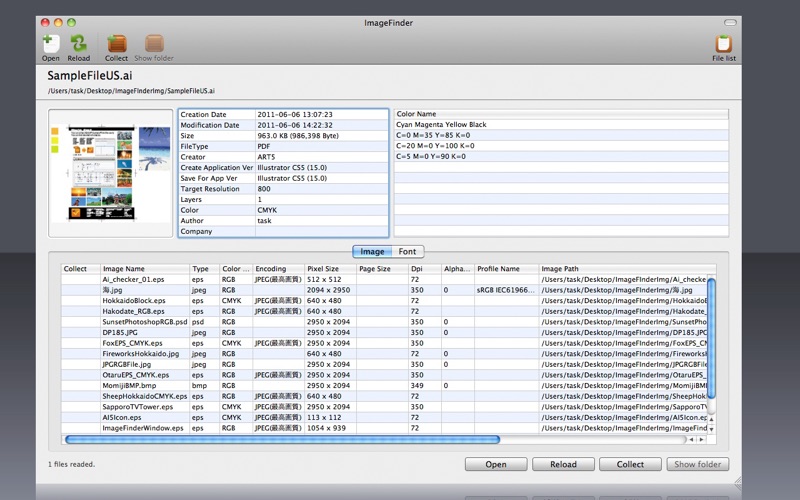Click the scroll left arrow of image table
This screenshot has height=500, width=800.
(x=691, y=439)
